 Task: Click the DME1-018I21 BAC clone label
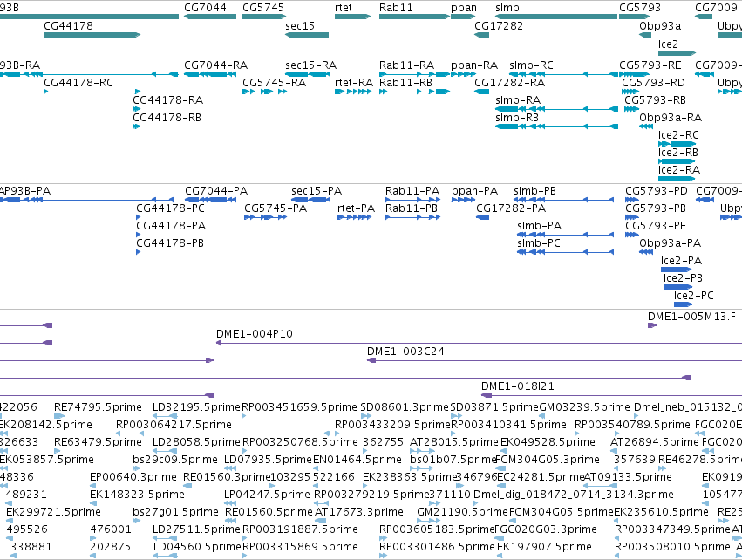pos(518,386)
